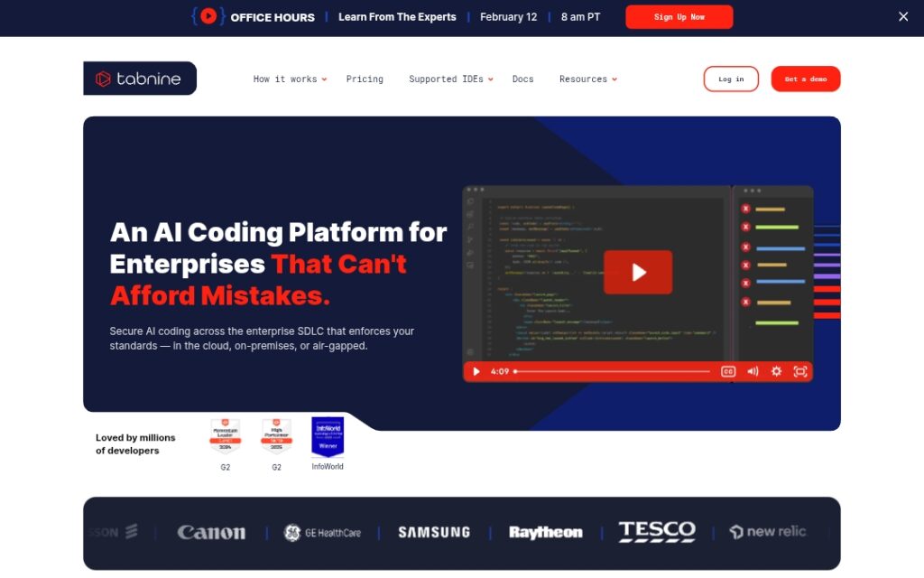Go to the Pricing page
924x578 pixels.
[365, 79]
